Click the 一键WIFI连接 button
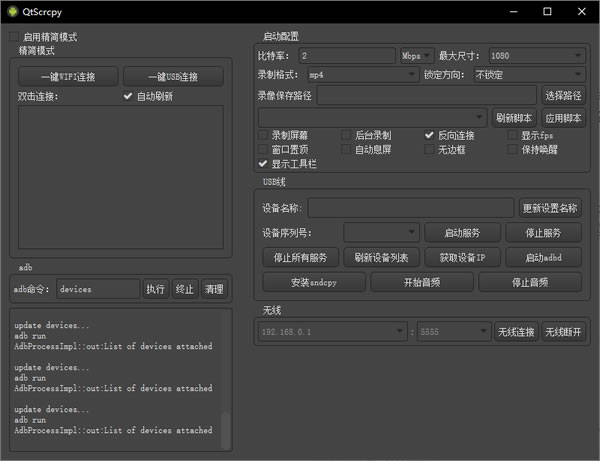Viewport: 600px width, 461px height. pyautogui.click(x=68, y=77)
